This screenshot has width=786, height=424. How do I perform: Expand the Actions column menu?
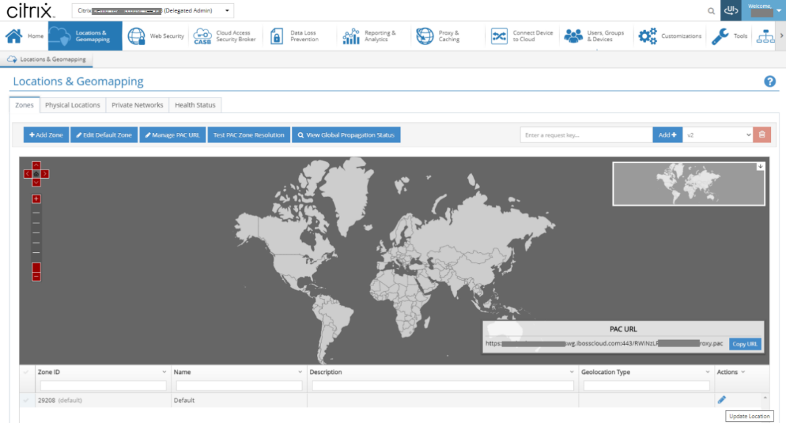click(743, 372)
